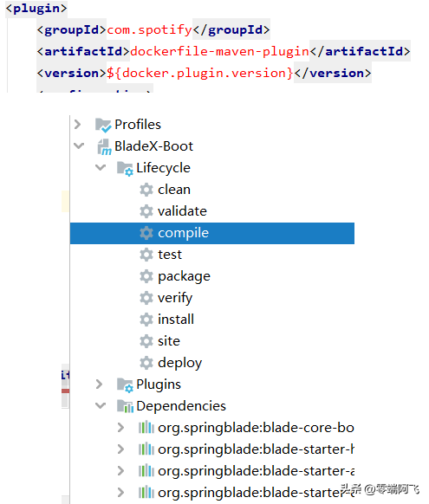
Task: Expand the blade-starter-a dependency
Action: pyautogui.click(x=120, y=471)
